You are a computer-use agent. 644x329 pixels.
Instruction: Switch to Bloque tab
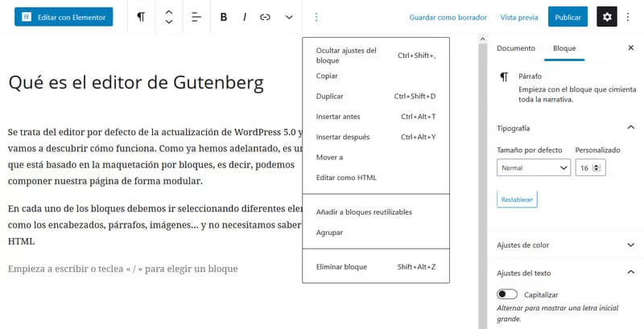(564, 48)
